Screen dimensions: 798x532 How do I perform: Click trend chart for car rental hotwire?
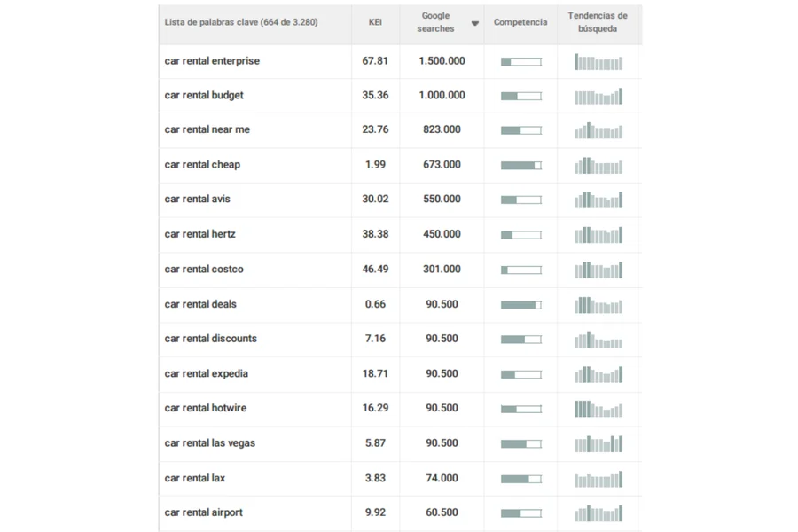pos(598,409)
